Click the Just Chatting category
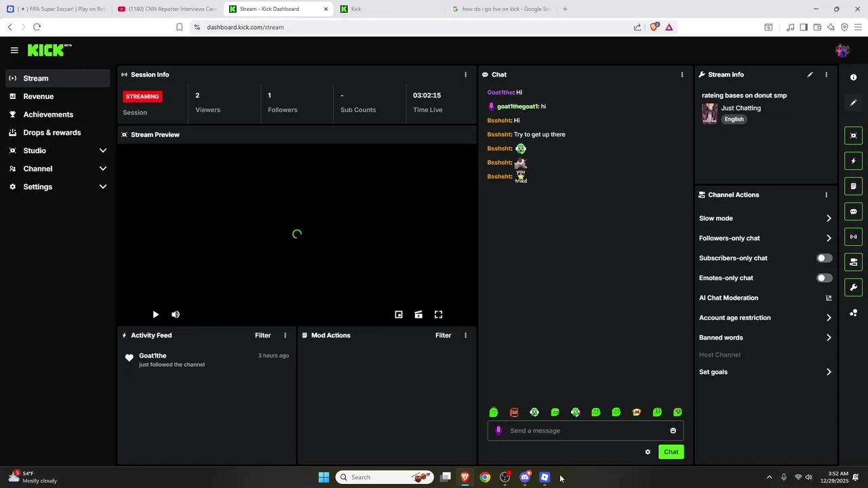Screen dimensions: 868x488 [741, 108]
